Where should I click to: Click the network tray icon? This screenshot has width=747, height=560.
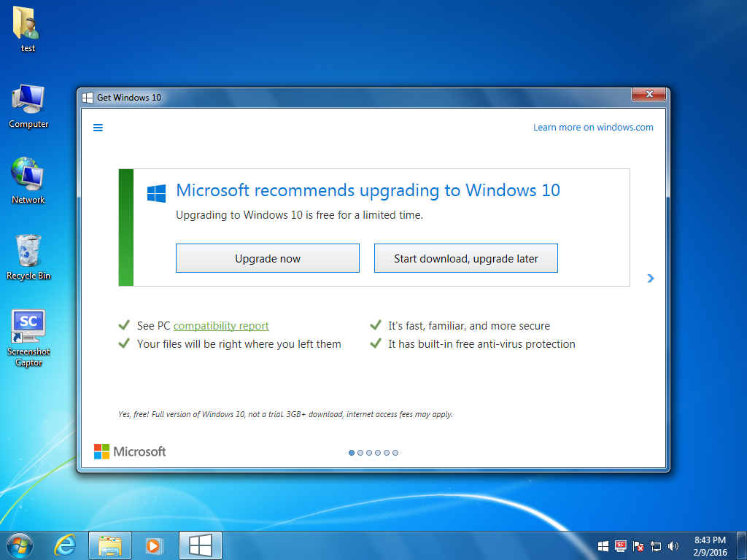click(656, 546)
